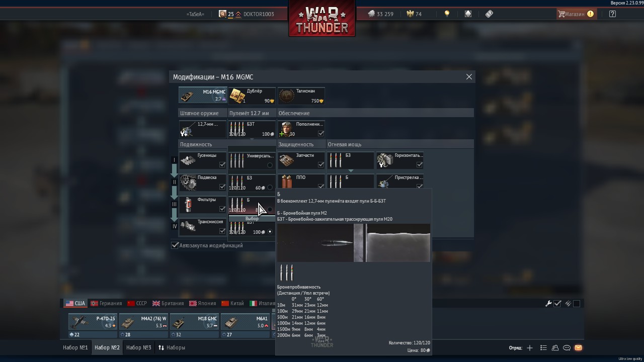Click the Пополнени... crew replenishment icon
The height and width of the screenshot is (362, 644).
(287, 129)
